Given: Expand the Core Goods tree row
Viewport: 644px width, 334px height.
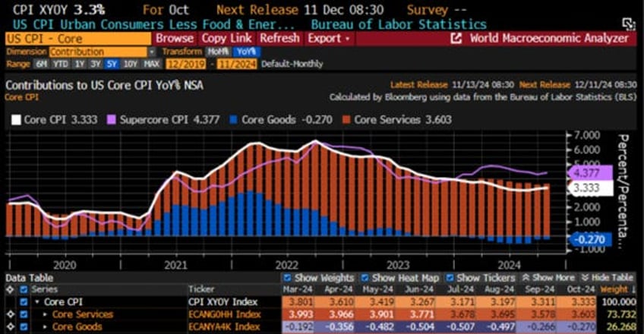Looking at the screenshot, I should 45,326.
